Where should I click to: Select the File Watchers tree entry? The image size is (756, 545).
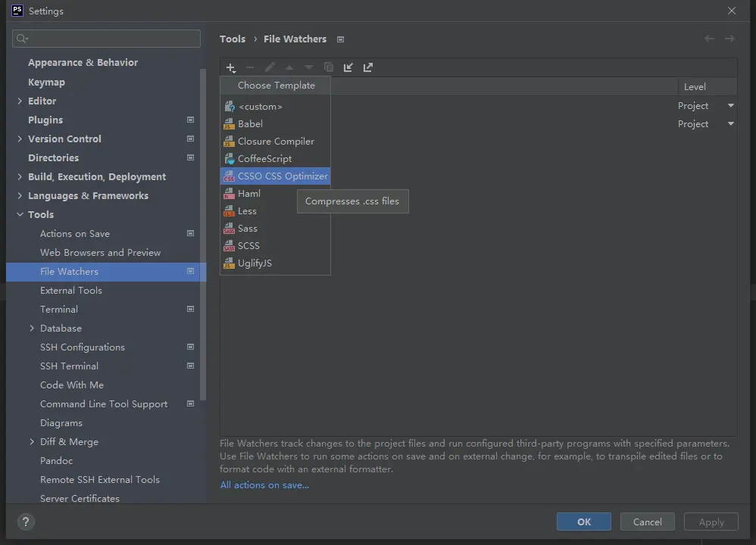click(106, 271)
